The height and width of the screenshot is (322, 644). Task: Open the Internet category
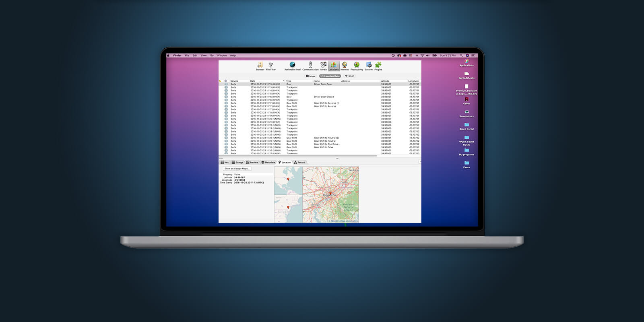click(x=345, y=66)
